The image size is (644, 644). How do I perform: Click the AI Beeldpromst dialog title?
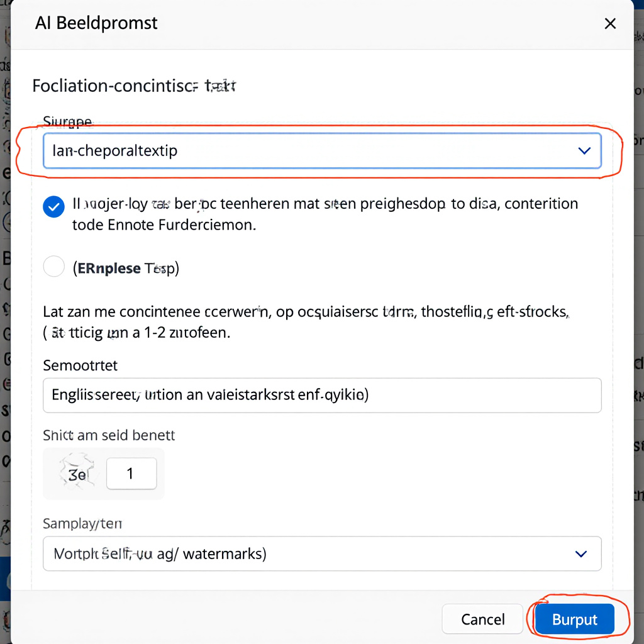(x=96, y=23)
